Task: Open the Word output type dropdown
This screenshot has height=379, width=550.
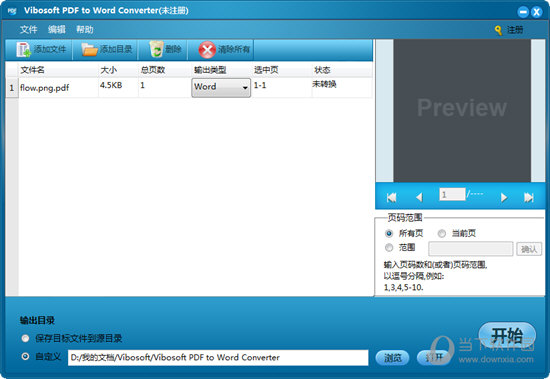Action: click(x=221, y=87)
